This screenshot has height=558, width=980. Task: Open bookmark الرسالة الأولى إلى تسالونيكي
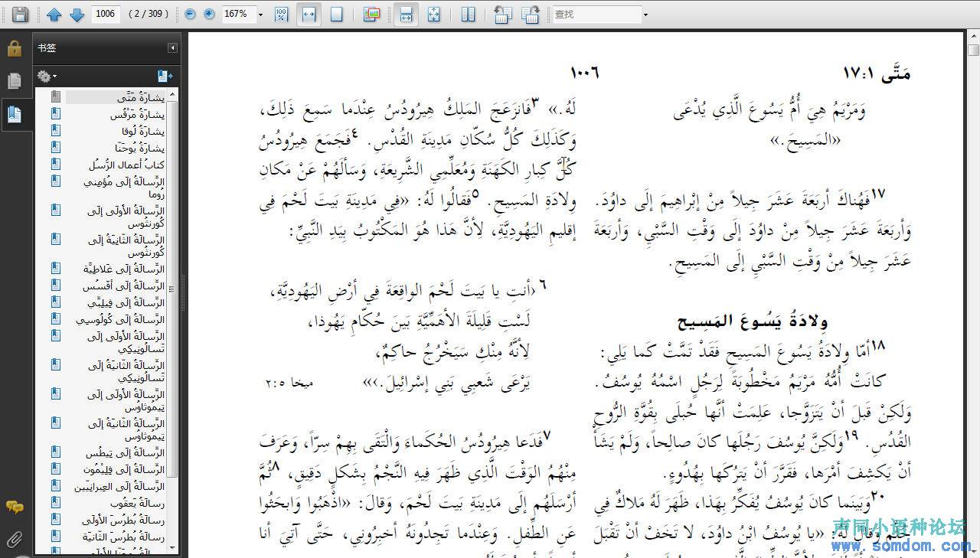tap(126, 342)
